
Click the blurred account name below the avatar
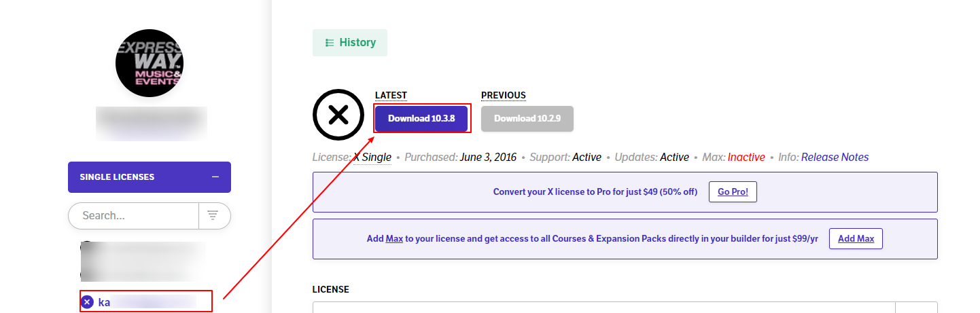coord(151,124)
